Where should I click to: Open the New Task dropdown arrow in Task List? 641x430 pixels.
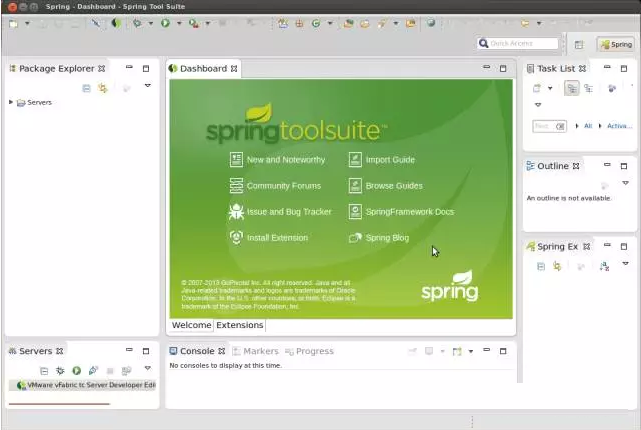point(550,88)
